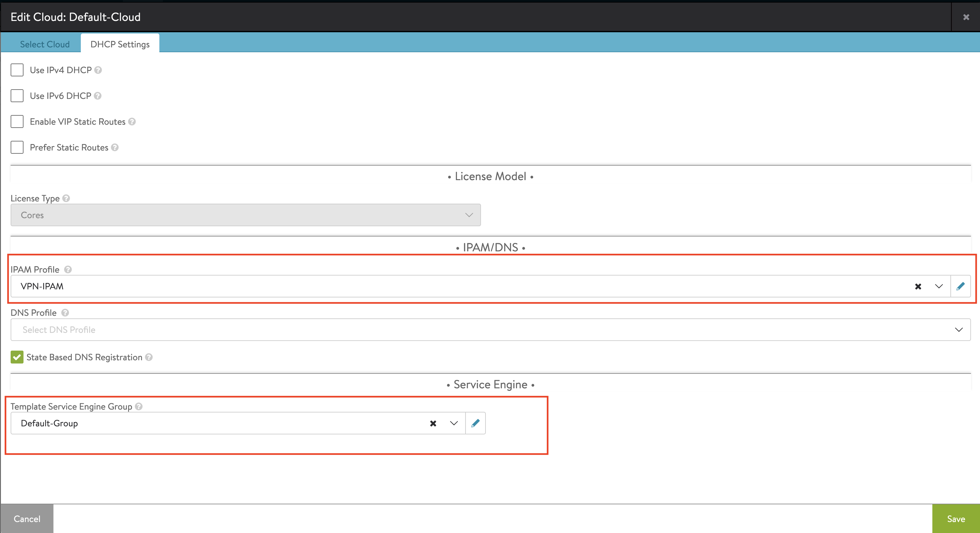Open the Select DNS Profile dropdown
This screenshot has height=533, width=980.
[490, 329]
